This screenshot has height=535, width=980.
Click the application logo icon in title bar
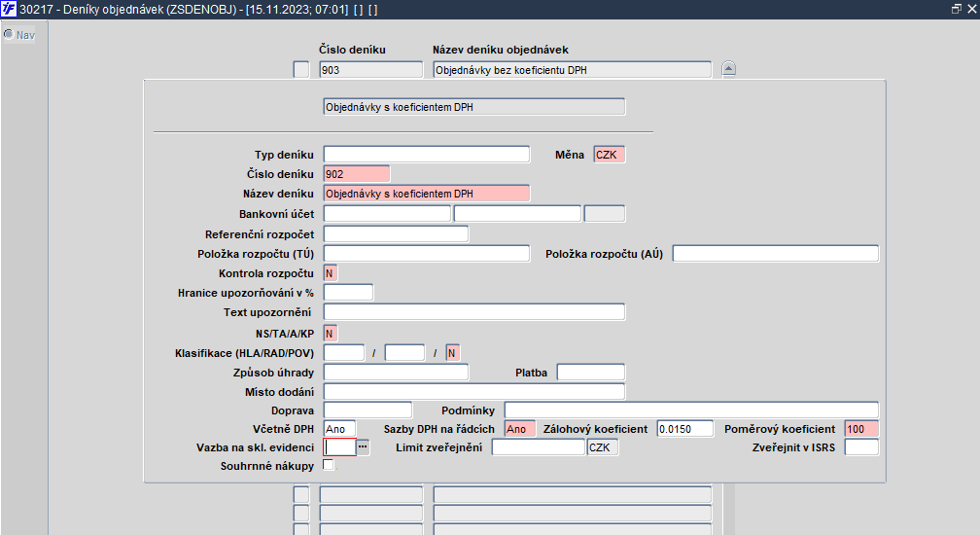coord(9,10)
